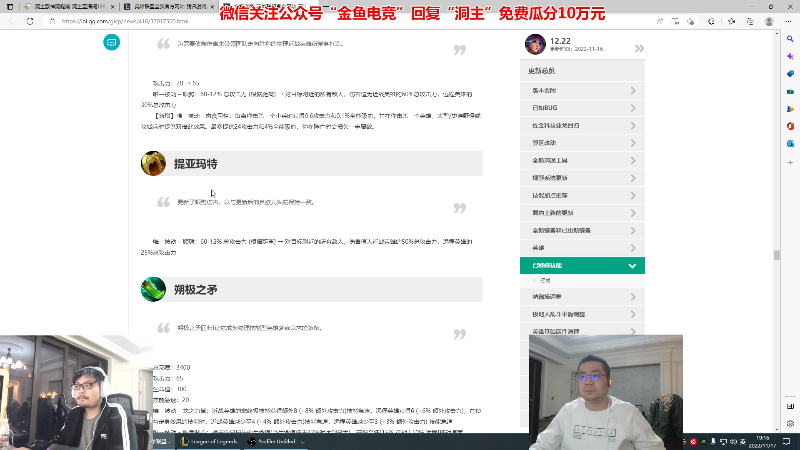The height and width of the screenshot is (450, 800).
Task: Click the network icon in system tray
Action: tap(723, 441)
